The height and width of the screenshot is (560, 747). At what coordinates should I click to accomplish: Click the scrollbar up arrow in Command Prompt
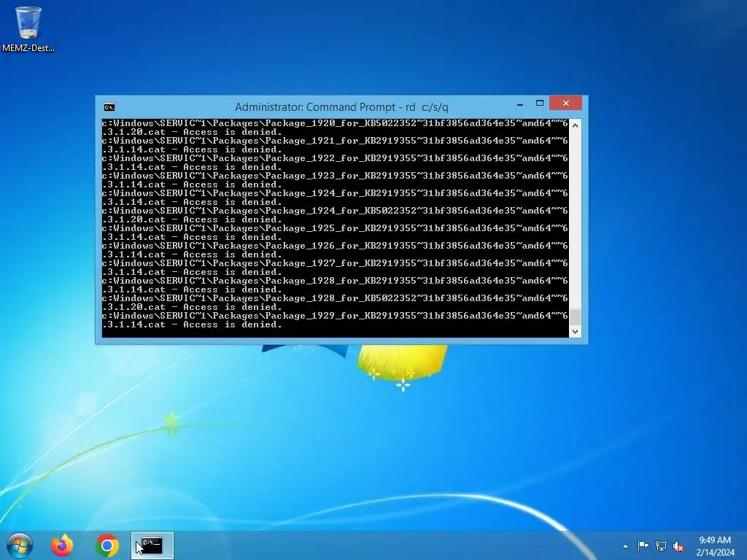click(575, 125)
